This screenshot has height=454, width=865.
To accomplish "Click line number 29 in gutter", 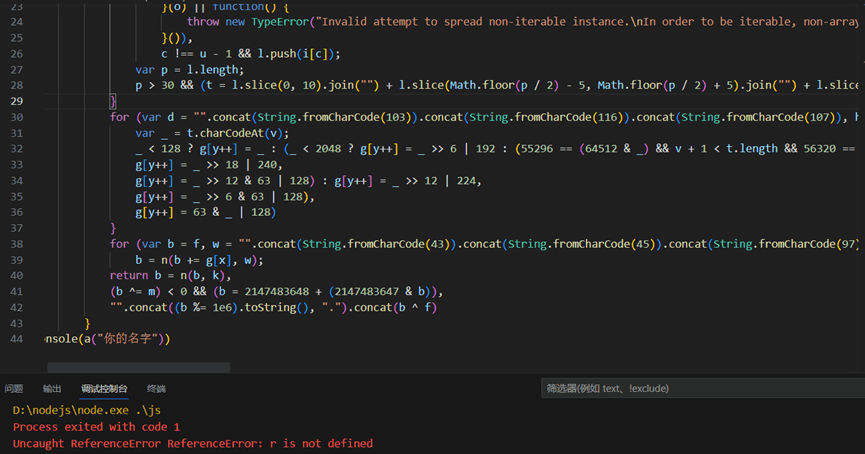I will (x=17, y=101).
